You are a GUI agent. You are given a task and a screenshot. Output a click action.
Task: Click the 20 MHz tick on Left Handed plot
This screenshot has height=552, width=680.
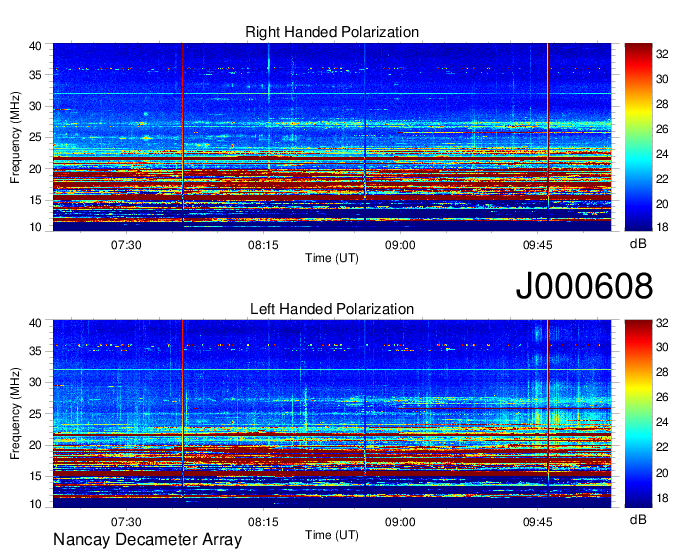tap(35, 445)
